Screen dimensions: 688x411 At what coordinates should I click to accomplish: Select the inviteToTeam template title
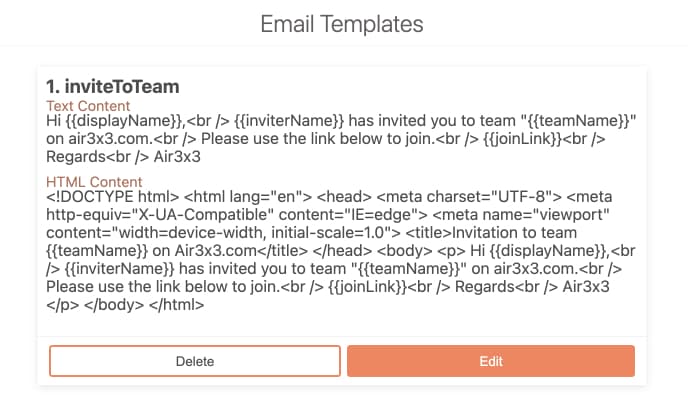122,87
